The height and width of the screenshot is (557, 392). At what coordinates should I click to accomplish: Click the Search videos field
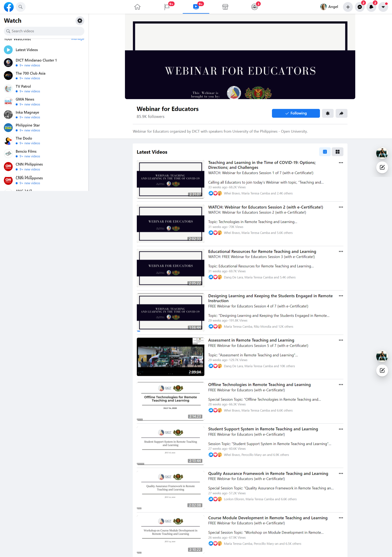pyautogui.click(x=44, y=31)
